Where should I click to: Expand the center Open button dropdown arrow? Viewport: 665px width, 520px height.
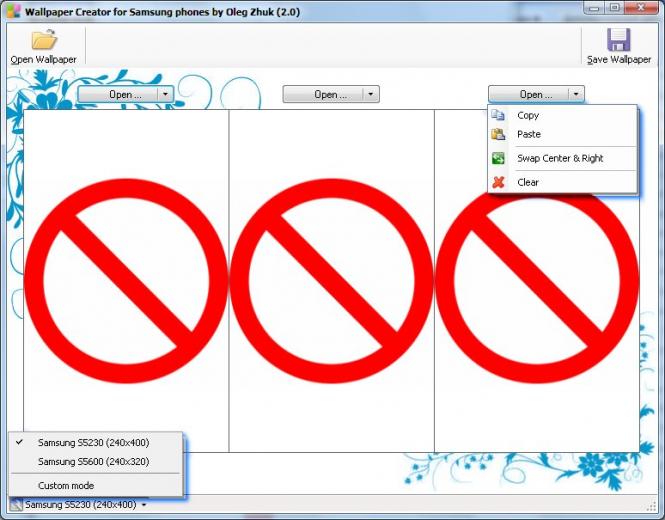tap(371, 94)
